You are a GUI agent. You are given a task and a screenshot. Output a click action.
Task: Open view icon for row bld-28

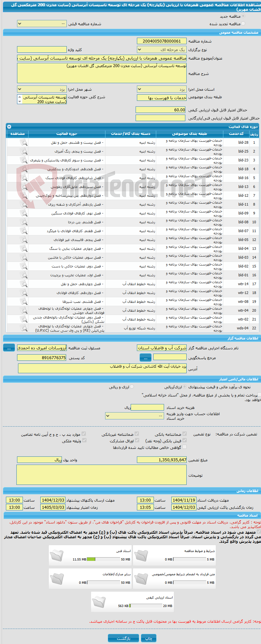coord(24,142)
